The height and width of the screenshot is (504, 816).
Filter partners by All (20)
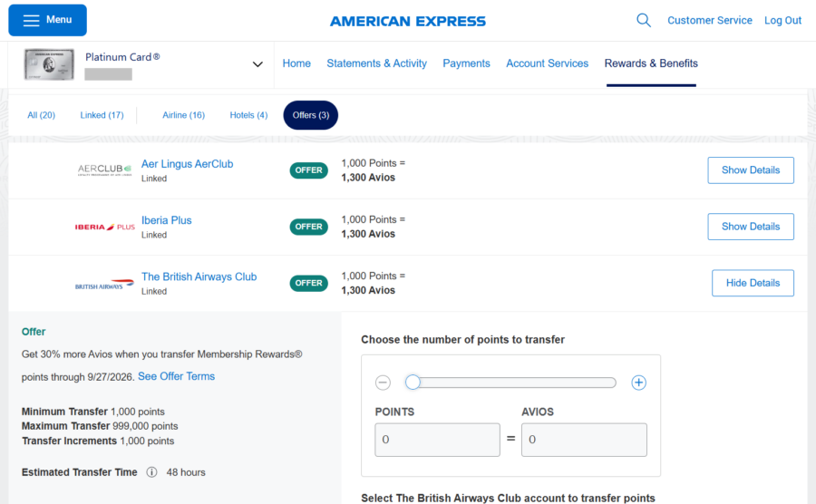click(x=41, y=115)
